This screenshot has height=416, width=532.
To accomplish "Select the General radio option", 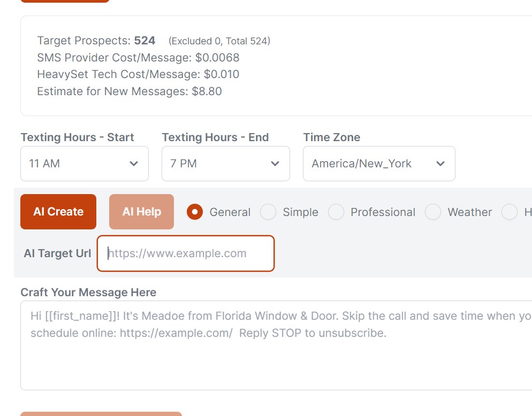I will (195, 212).
